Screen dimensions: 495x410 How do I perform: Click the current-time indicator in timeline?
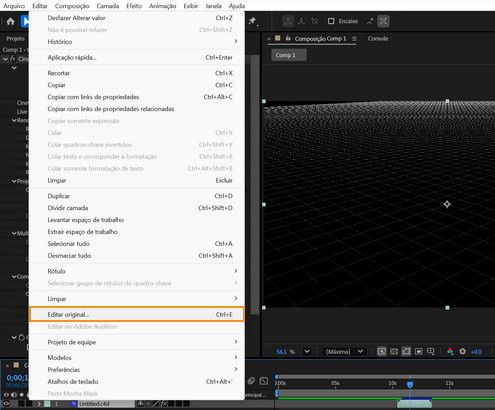point(410,384)
